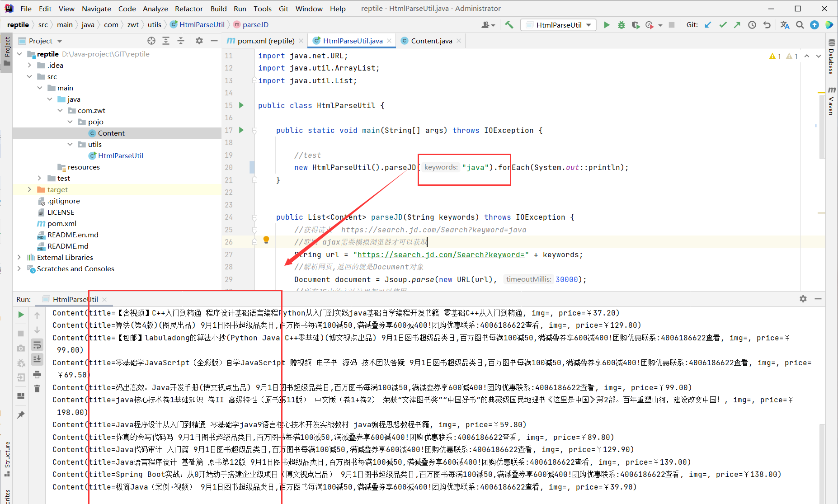838x504 pixels.
Task: Select the HtmlParseUtil run tab
Action: [75, 299]
